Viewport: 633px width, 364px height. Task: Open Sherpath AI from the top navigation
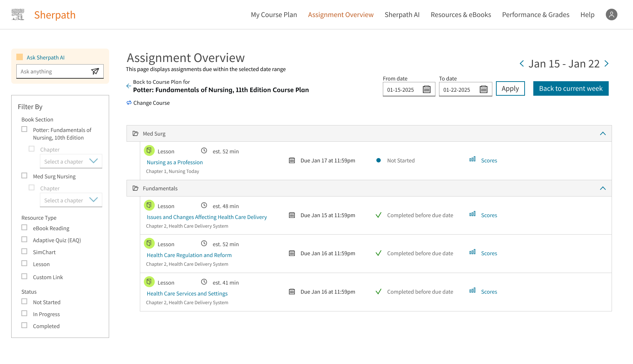point(402,15)
